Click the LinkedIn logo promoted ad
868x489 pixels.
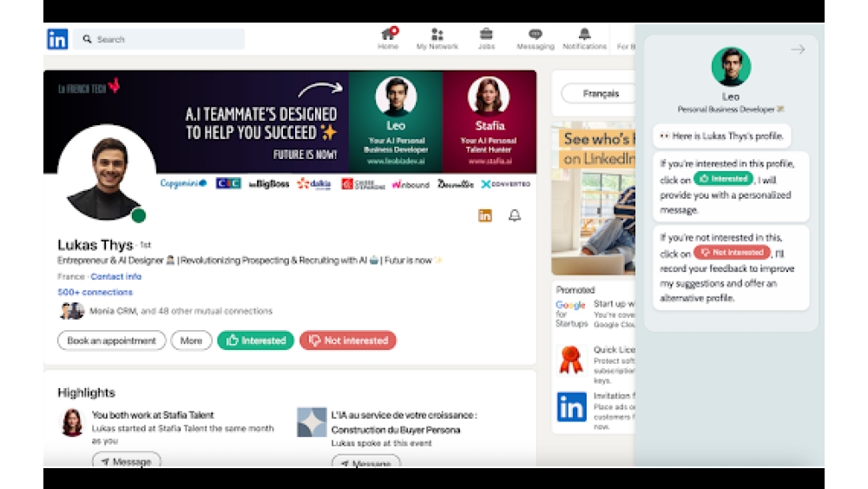tap(572, 407)
